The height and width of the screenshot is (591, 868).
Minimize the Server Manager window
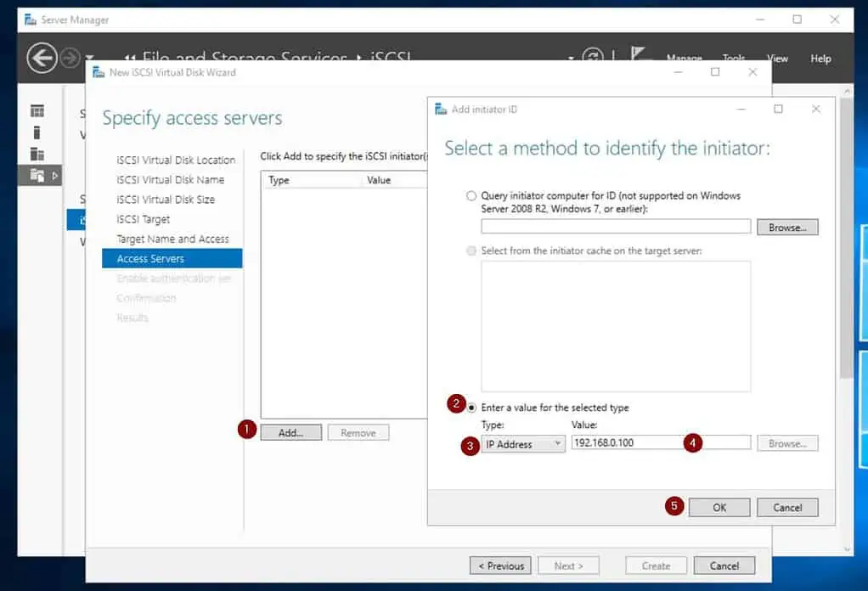760,20
